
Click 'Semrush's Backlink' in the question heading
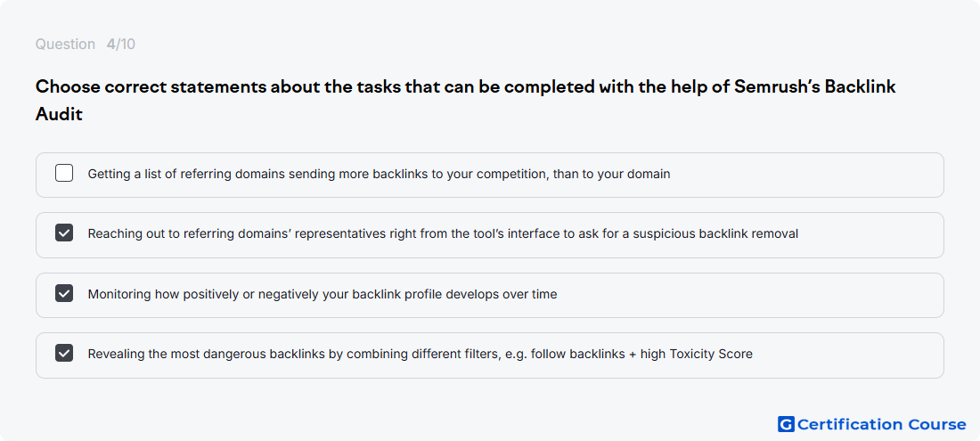point(815,86)
